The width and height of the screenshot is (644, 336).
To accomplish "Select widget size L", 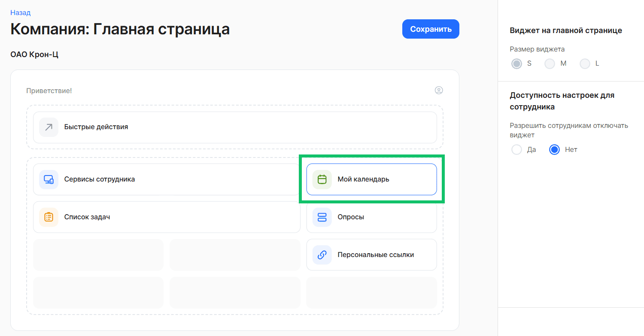I will click(585, 63).
